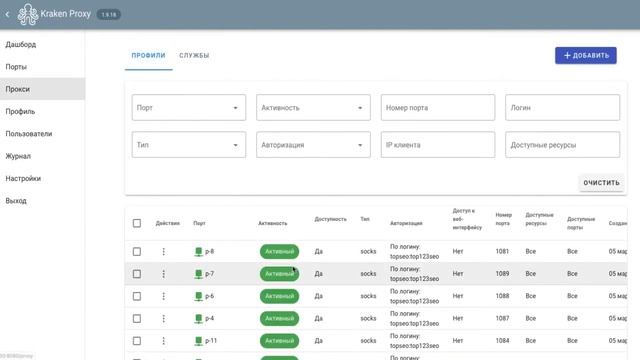This screenshot has width=640, height=360.
Task: Focus the Номер порта input field
Action: (x=438, y=108)
